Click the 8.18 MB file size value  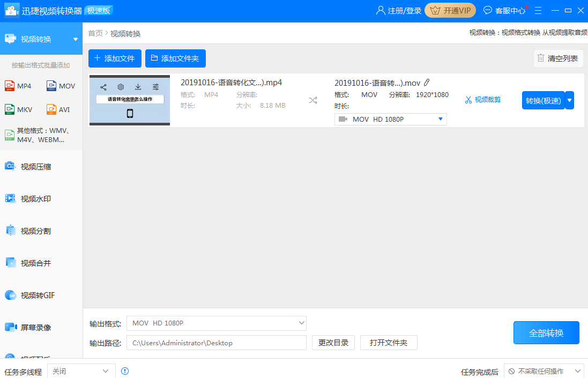tap(273, 106)
